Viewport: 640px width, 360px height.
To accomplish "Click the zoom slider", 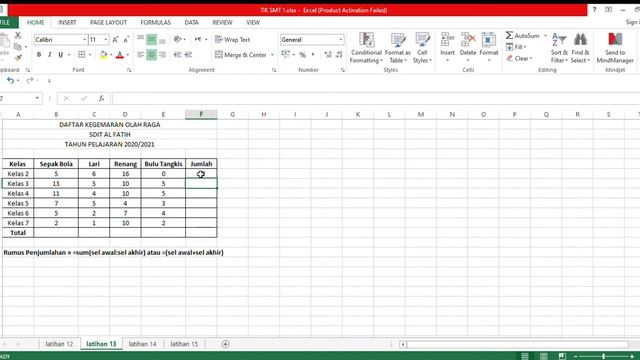I will click(603, 356).
